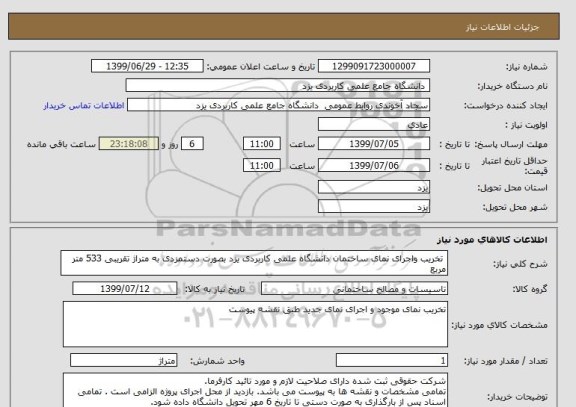This screenshot has height=407, width=576.
Task: Click the buyer notes text area توضیحات خریدار
Action: (x=255, y=390)
